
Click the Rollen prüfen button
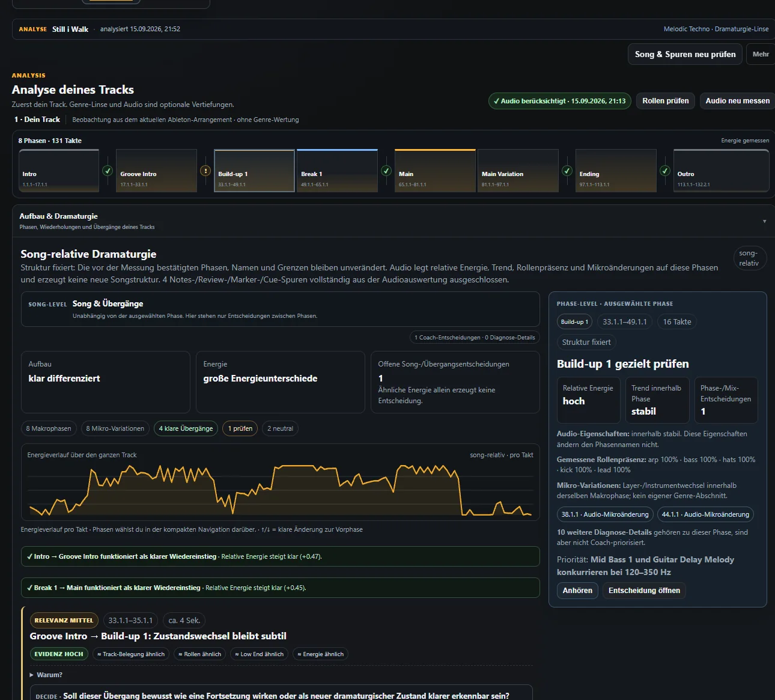coord(666,101)
